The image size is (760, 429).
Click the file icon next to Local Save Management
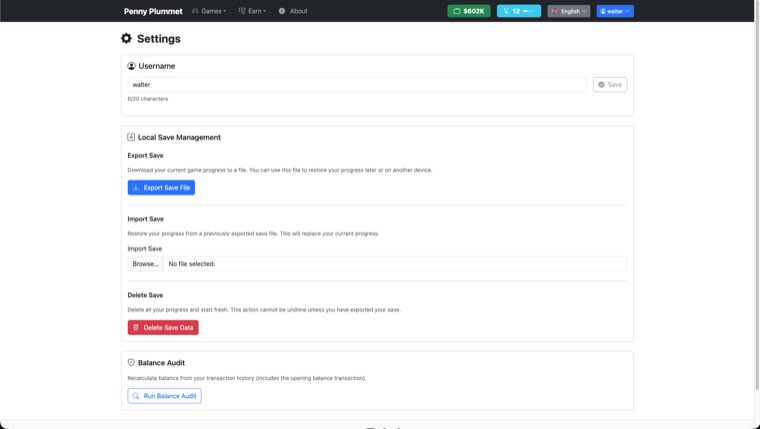pos(132,137)
